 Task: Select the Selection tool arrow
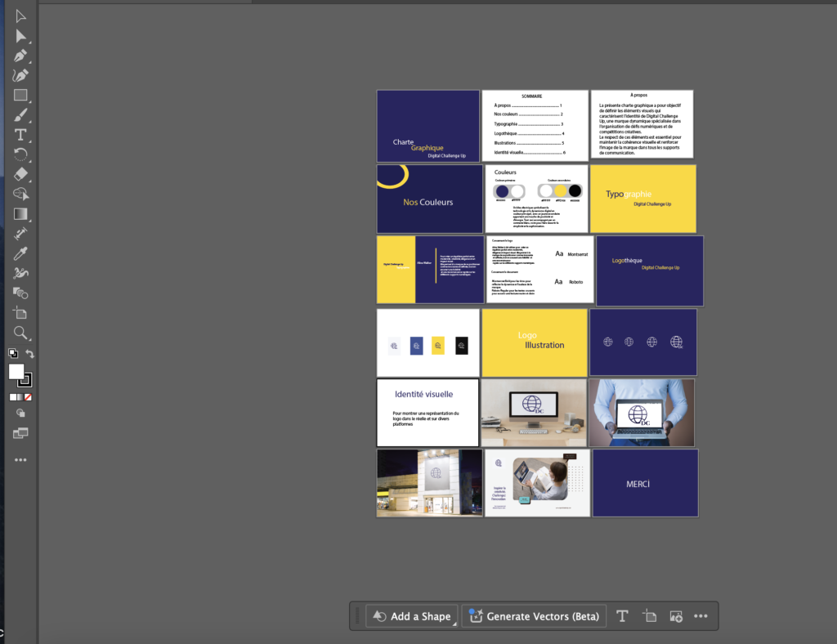pos(20,16)
